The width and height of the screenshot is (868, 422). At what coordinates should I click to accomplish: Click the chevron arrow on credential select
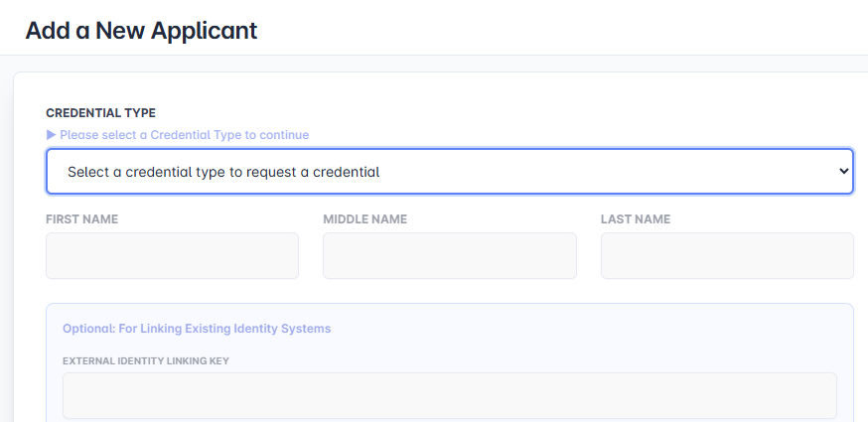click(x=843, y=172)
